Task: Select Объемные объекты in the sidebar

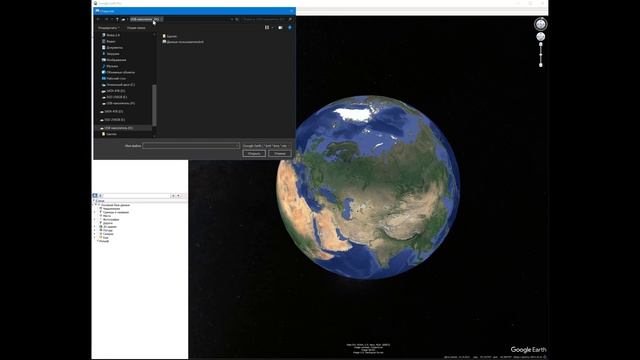Action: pos(118,72)
